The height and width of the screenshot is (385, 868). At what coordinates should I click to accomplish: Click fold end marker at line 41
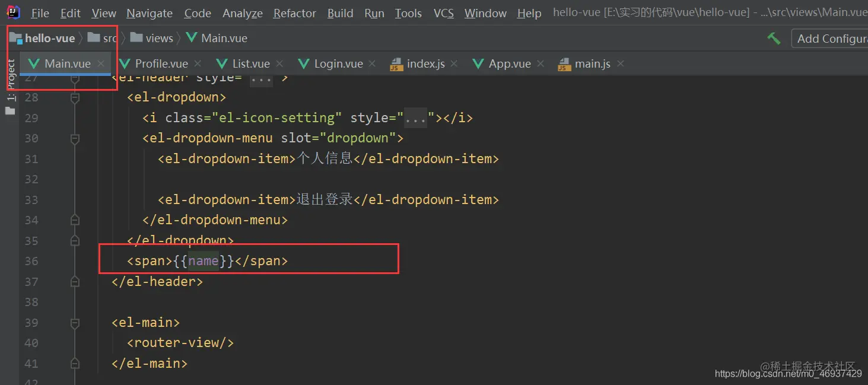point(75,364)
